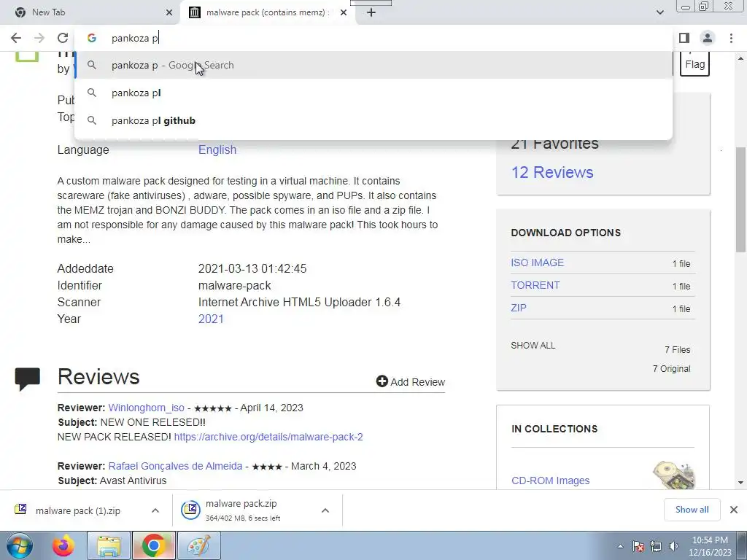747x560 pixels.
Task: Open the Chrome profile avatar
Action: click(x=708, y=38)
